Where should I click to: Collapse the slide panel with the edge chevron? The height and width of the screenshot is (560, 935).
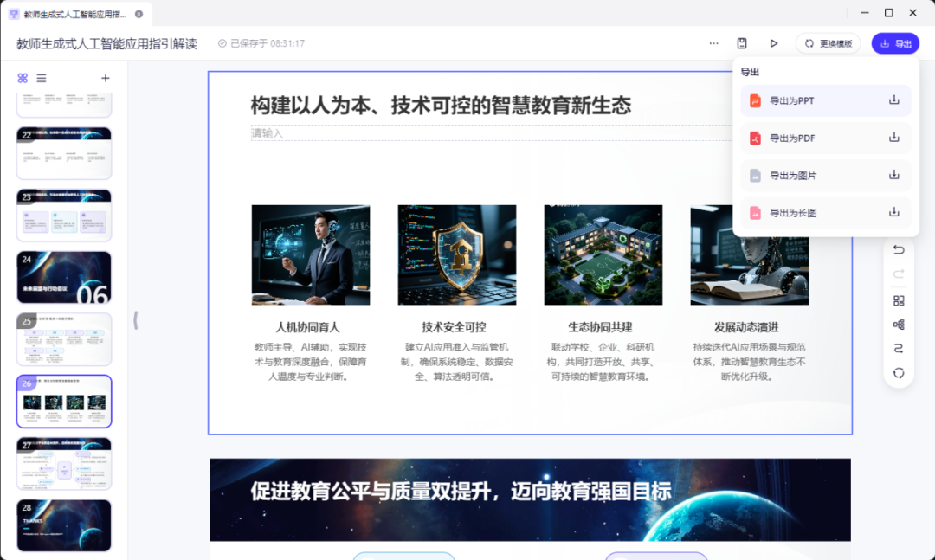pyautogui.click(x=137, y=320)
